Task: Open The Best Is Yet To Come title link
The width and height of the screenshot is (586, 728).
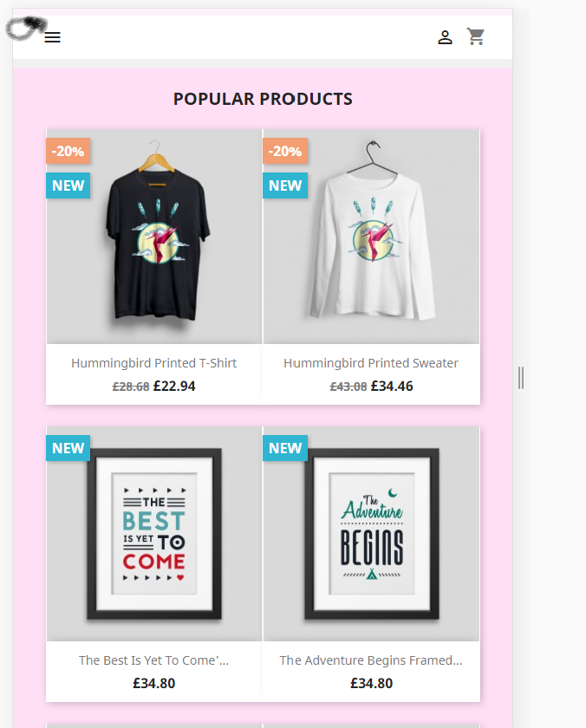Action: pos(153,660)
